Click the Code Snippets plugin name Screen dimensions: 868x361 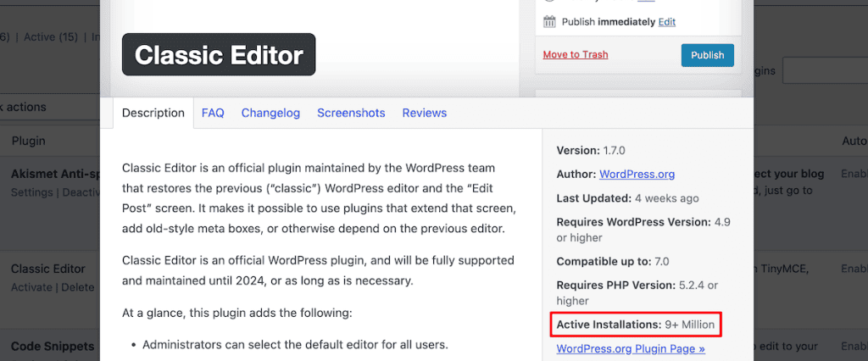(53, 347)
